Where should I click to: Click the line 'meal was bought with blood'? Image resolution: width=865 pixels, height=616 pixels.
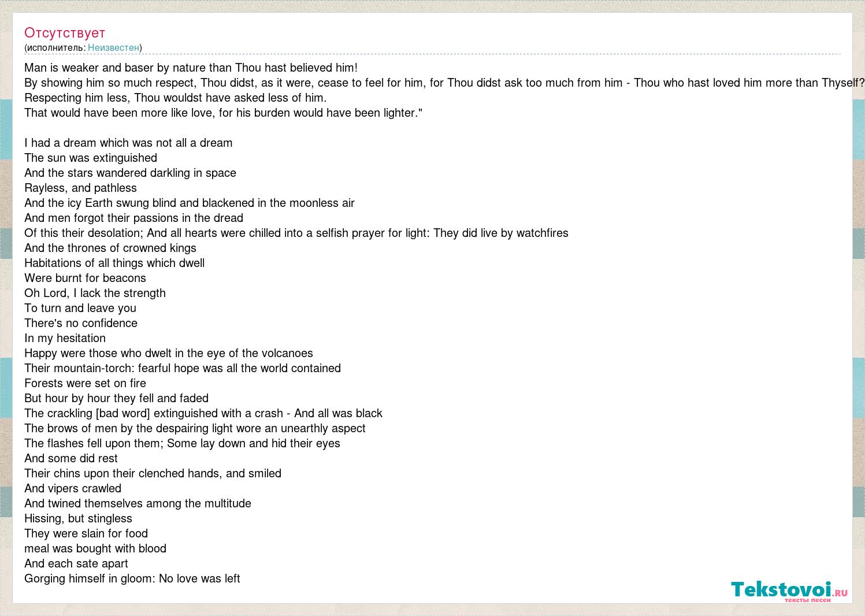click(95, 548)
